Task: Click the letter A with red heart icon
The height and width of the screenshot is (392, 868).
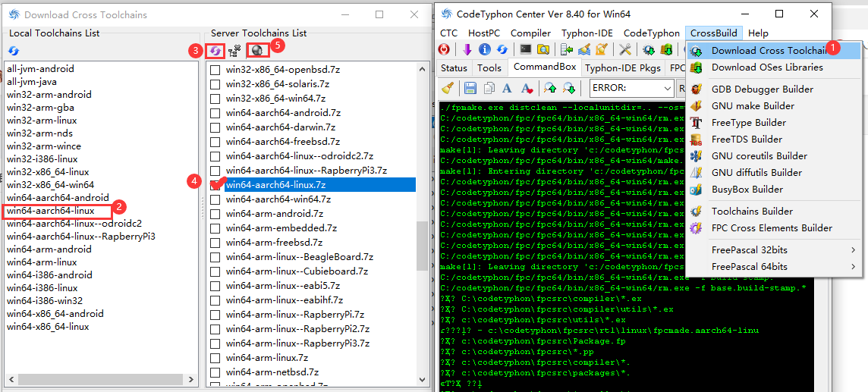Action: 527,87
